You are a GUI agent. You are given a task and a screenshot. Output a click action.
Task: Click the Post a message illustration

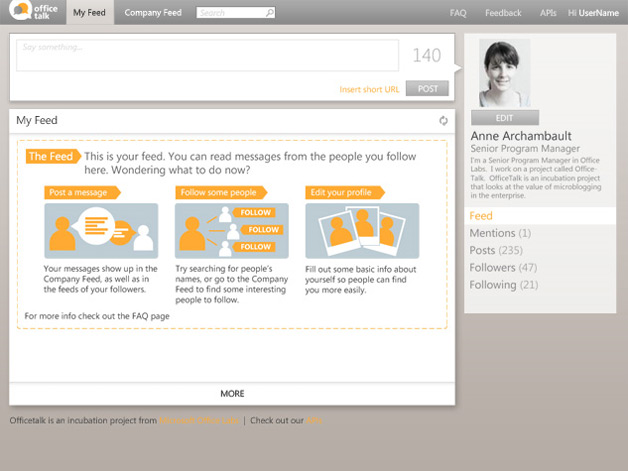click(x=101, y=230)
